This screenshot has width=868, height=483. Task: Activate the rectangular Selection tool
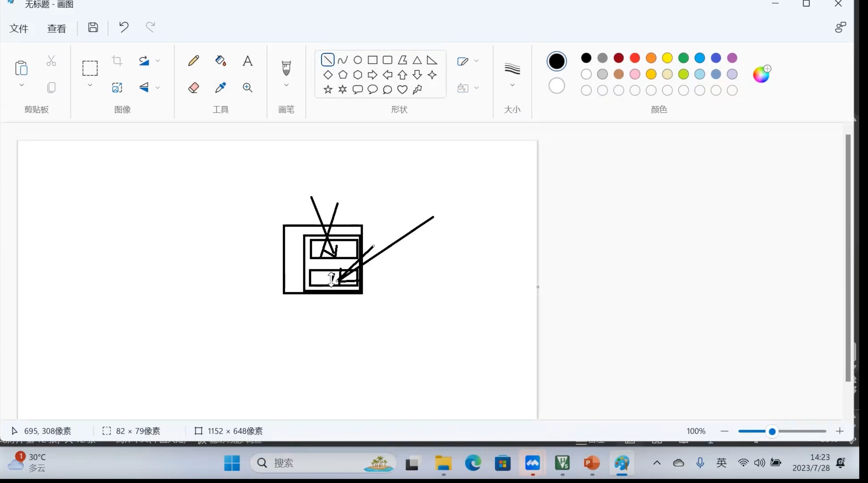tap(90, 68)
